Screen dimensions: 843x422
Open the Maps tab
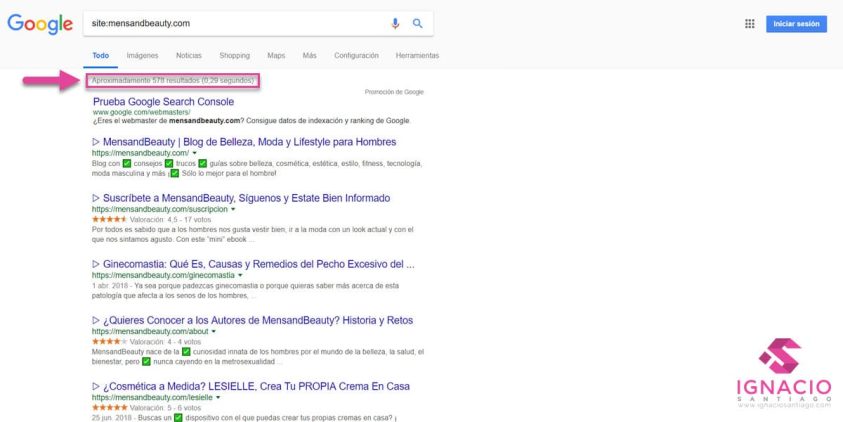tap(276, 55)
